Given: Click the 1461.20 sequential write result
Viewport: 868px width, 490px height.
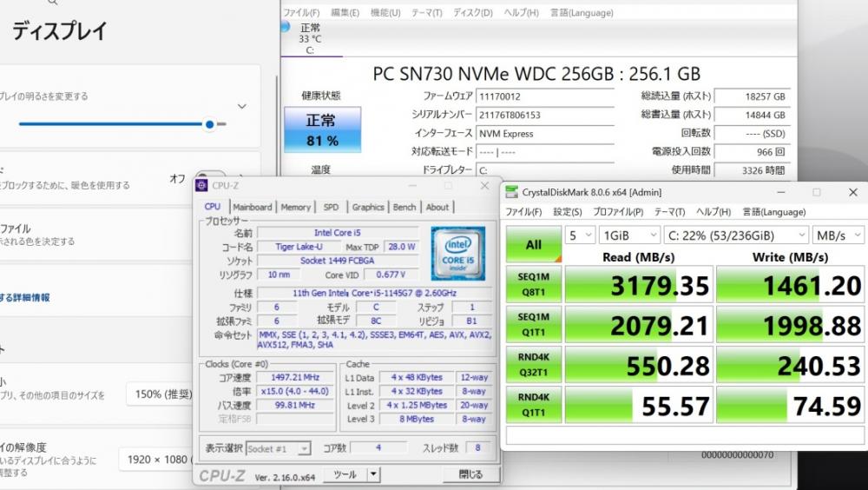Looking at the screenshot, I should [791, 284].
